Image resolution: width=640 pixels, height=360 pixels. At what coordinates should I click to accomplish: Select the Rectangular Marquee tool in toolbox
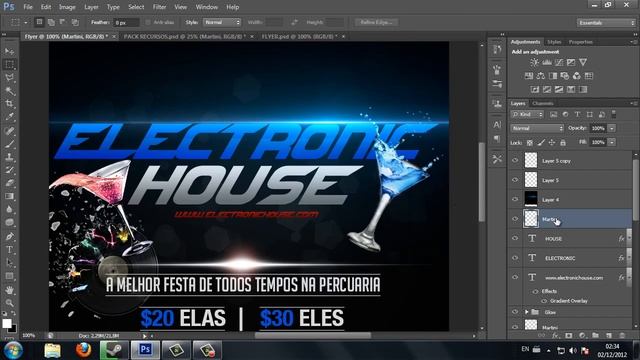point(9,64)
